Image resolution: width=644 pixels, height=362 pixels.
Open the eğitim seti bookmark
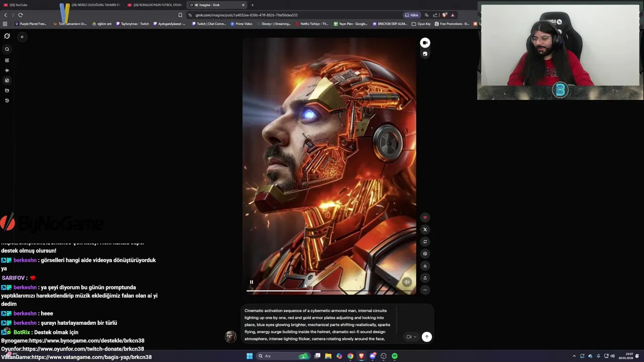[102, 24]
